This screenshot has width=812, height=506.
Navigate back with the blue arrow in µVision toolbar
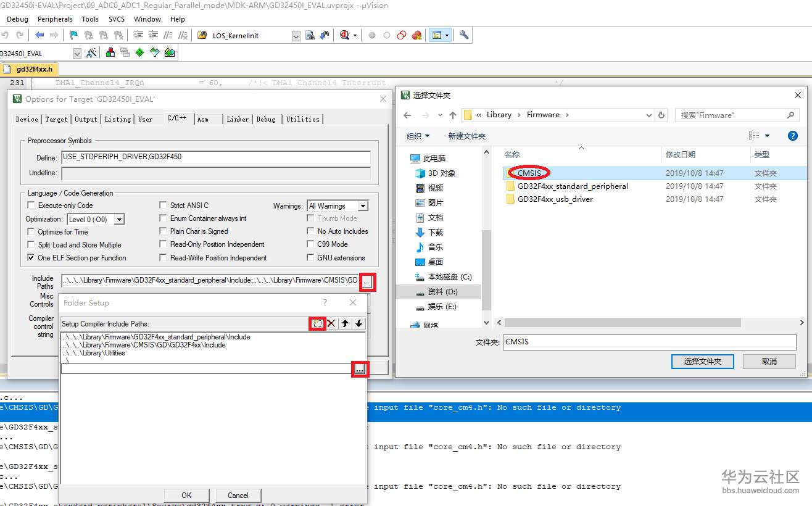tap(39, 35)
